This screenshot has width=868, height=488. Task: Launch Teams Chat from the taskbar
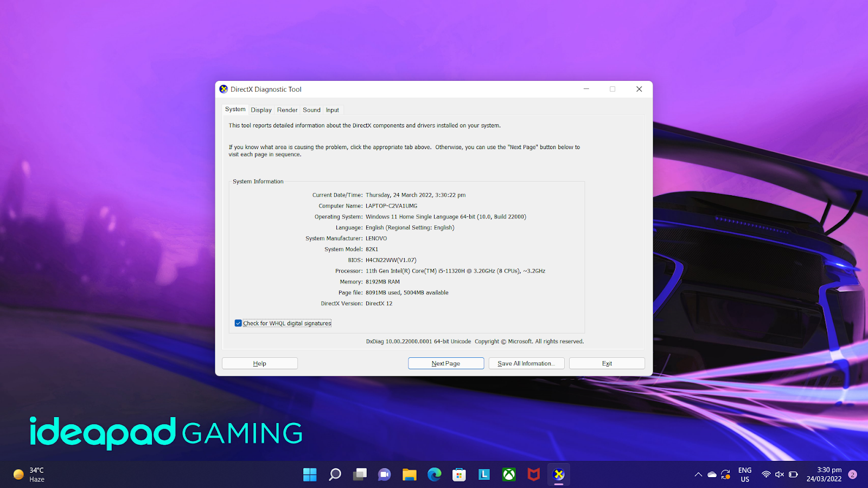click(x=385, y=474)
